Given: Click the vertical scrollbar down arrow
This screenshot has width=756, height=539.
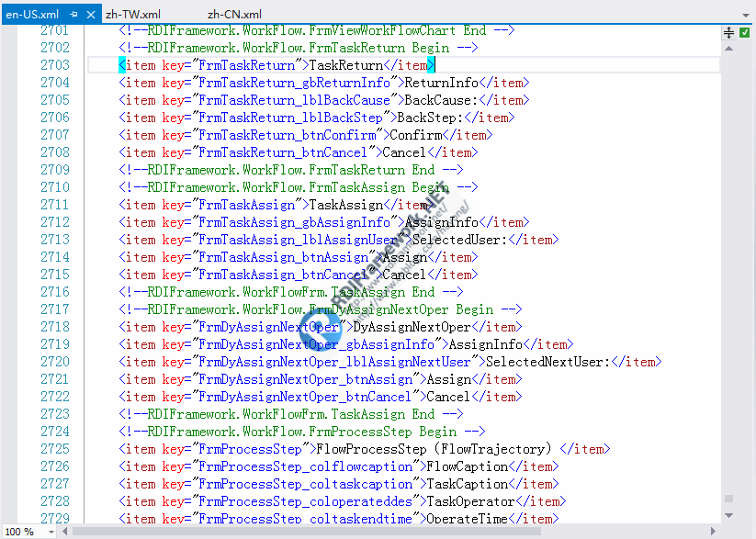Looking at the screenshot, I should tap(729, 515).
